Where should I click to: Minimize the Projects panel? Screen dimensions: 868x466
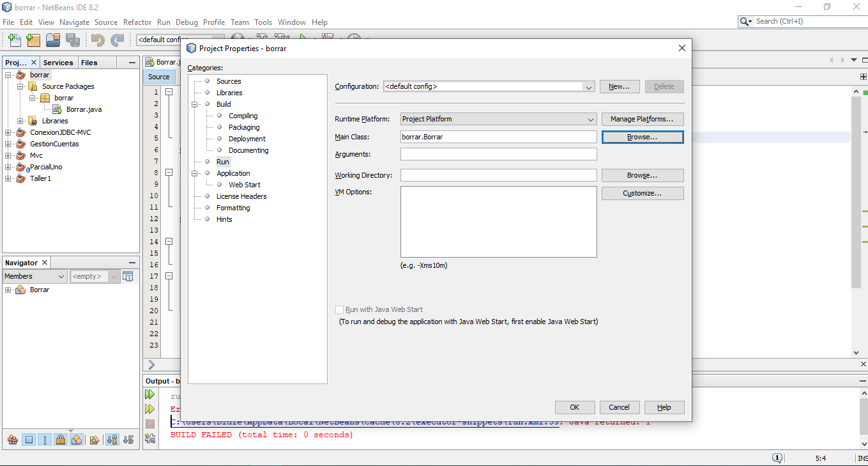132,63
